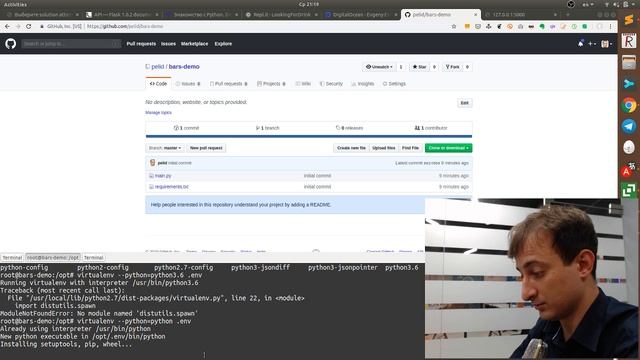View the 1 commit link
Image resolution: width=640 pixels, height=360 pixels.
tap(186, 128)
